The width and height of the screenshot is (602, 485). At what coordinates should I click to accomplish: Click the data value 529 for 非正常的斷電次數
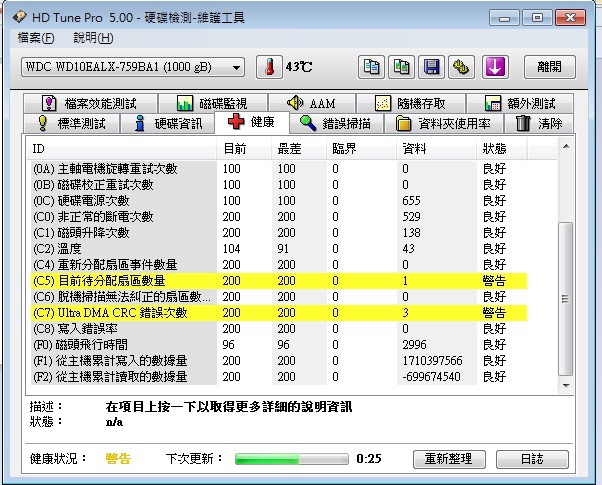coord(411,217)
